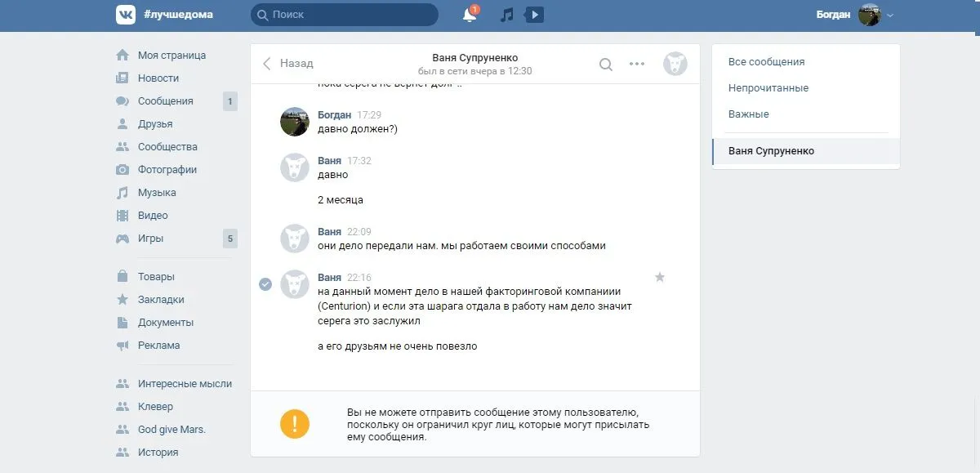Screen dimensions: 980x473
Task: Open Закладки bookmarks star icon
Action: click(122, 300)
